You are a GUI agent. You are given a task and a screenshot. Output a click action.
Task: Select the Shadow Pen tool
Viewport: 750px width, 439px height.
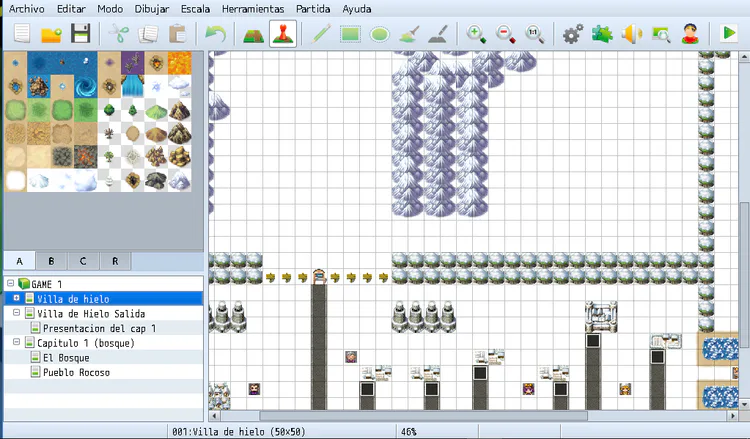point(438,34)
